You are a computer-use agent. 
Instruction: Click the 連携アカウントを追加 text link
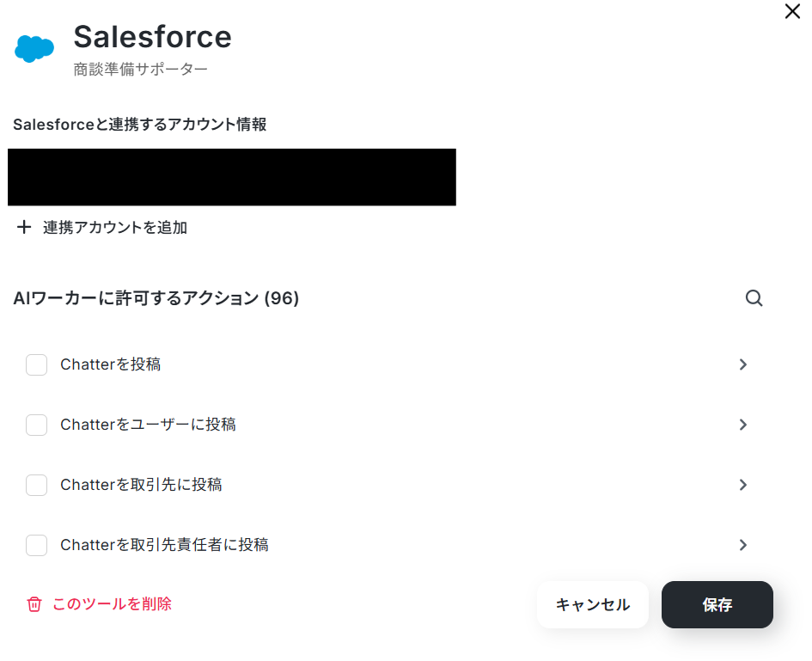tap(115, 228)
